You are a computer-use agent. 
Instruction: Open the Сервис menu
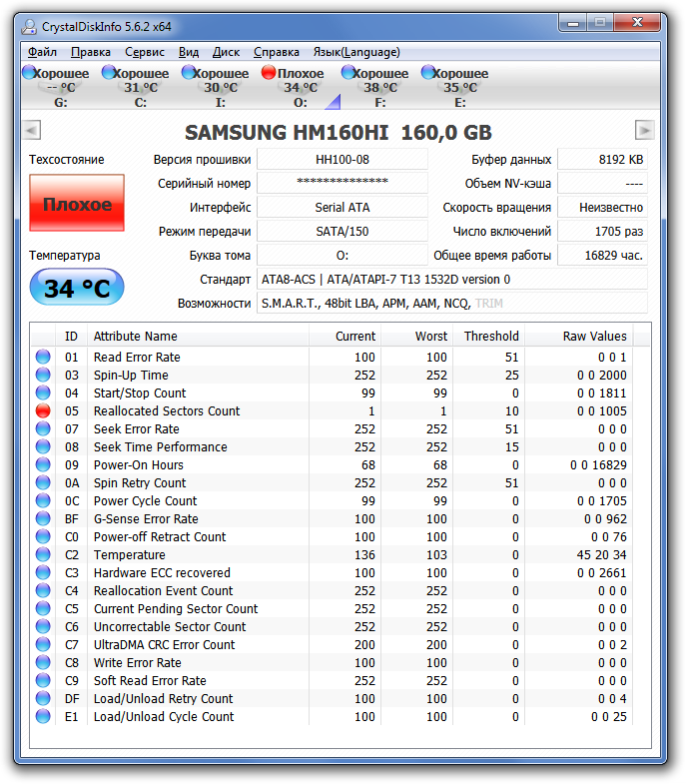[145, 52]
